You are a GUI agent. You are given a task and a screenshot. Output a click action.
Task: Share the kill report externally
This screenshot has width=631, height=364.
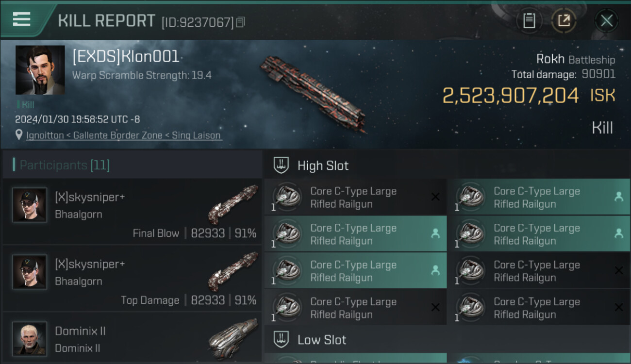pos(564,21)
